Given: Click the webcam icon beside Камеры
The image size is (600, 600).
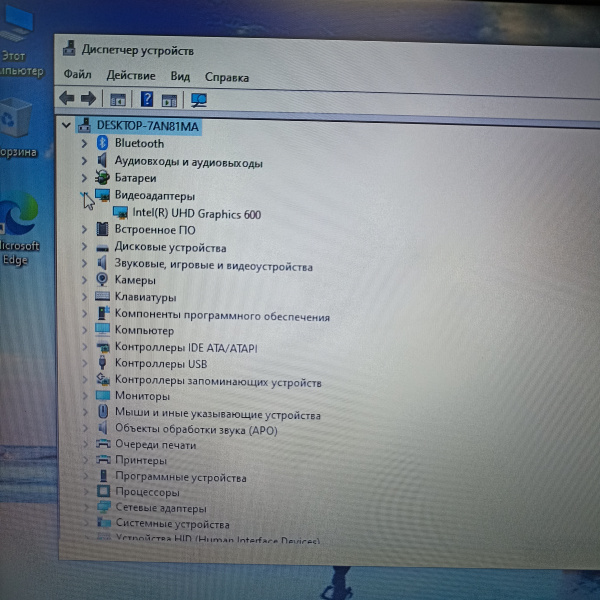Looking at the screenshot, I should tap(102, 279).
